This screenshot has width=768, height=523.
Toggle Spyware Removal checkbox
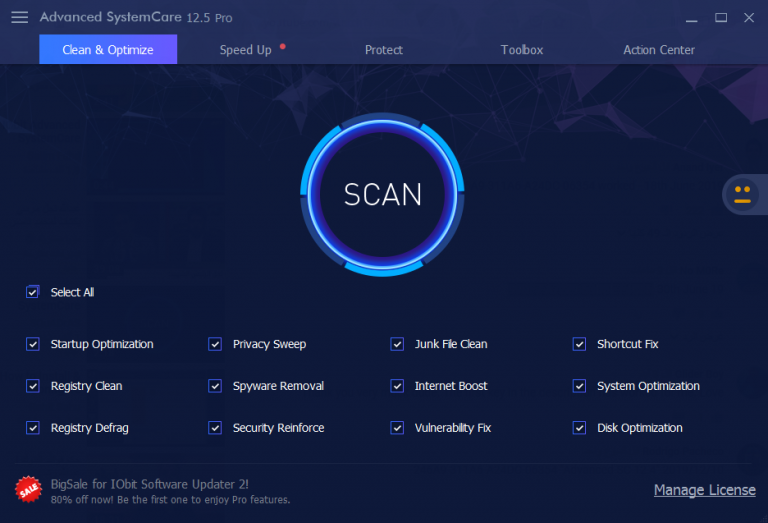pos(215,386)
